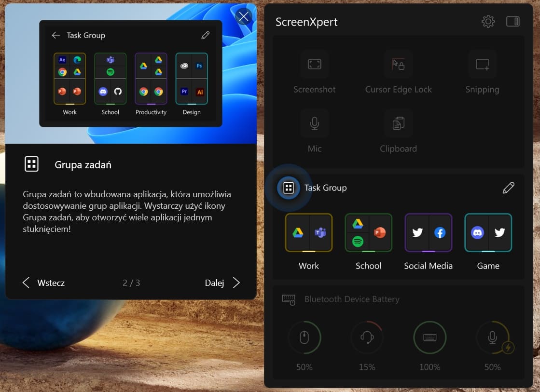Toggle the Mic control
The image size is (540, 392).
(315, 124)
